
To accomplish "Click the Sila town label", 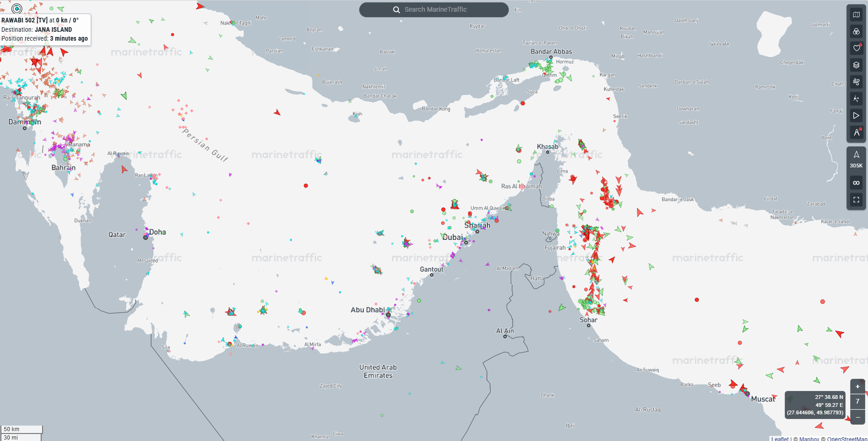I will (166, 347).
